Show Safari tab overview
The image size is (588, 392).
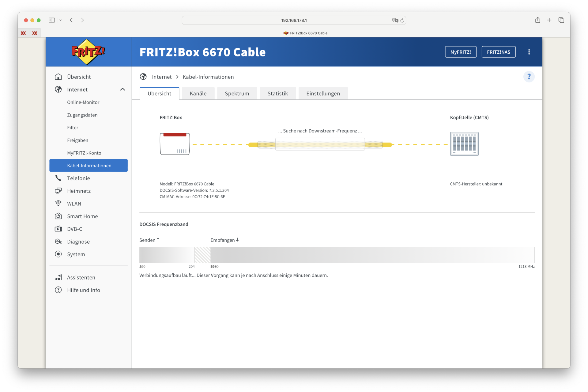point(561,20)
